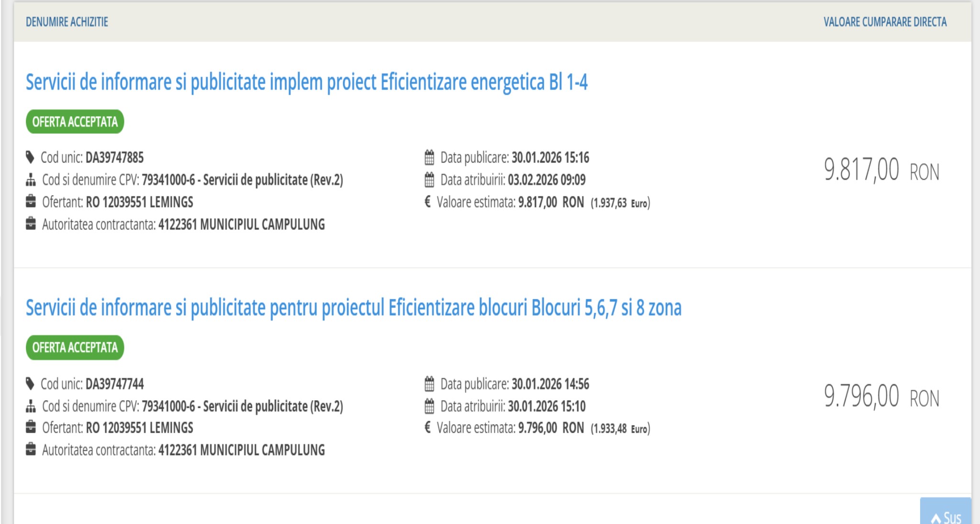The image size is (980, 524).
Task: Click the 9.796,00 RON direct purchase value
Action: point(881,397)
